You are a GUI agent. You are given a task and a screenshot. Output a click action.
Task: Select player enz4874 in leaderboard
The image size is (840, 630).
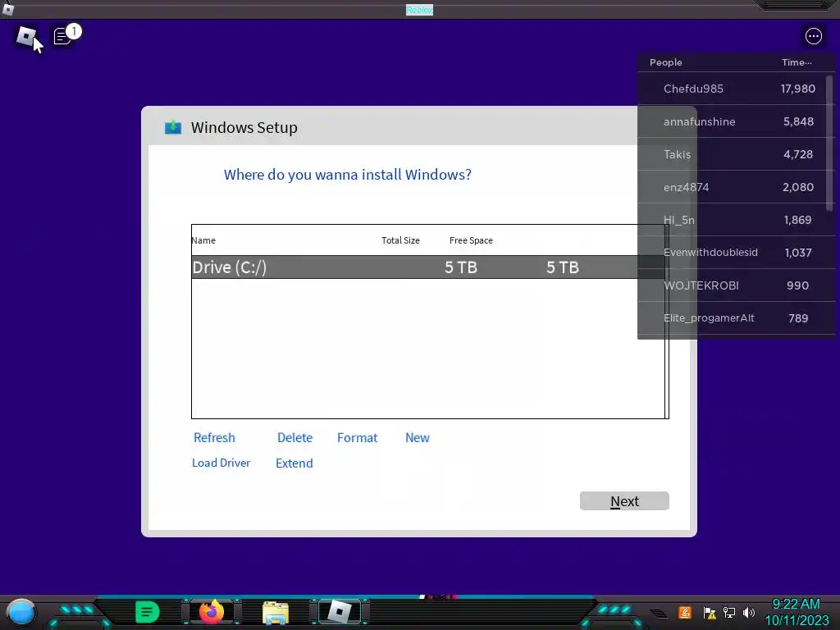point(736,187)
